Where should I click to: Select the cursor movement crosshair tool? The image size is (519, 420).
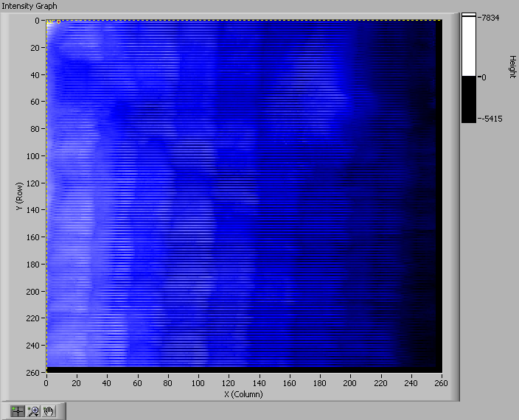(x=18, y=411)
